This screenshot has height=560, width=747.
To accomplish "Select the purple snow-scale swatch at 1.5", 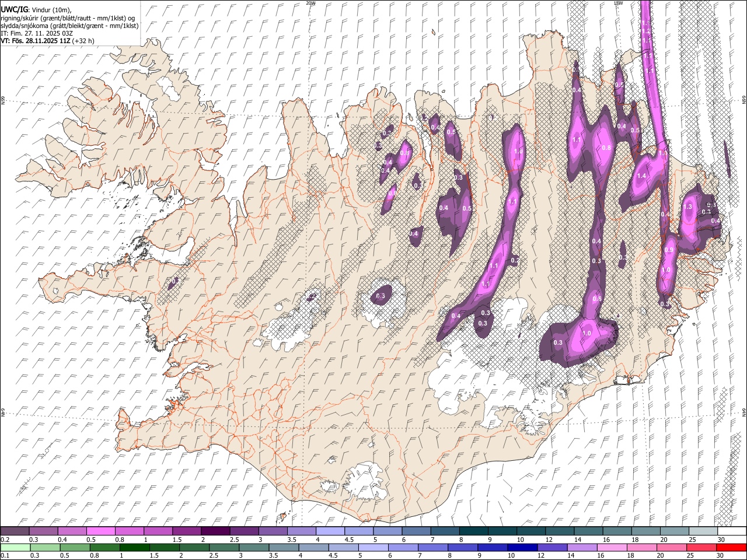I will [x=186, y=531].
